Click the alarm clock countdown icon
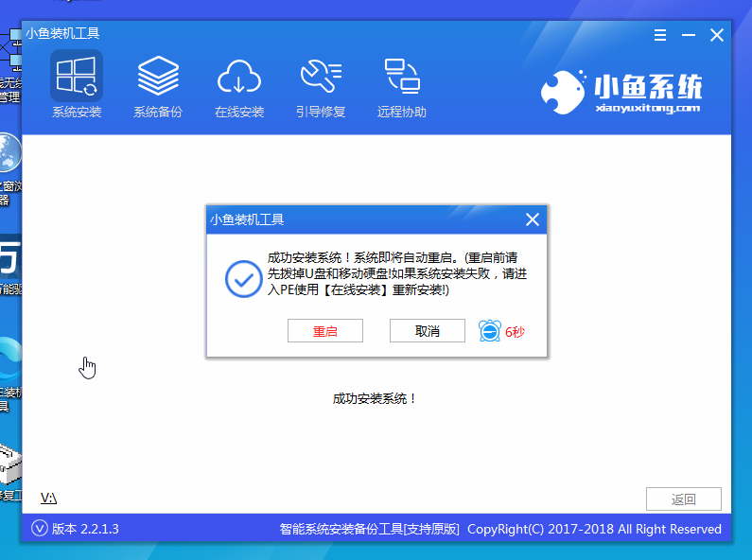The width and height of the screenshot is (752, 560). coord(490,331)
